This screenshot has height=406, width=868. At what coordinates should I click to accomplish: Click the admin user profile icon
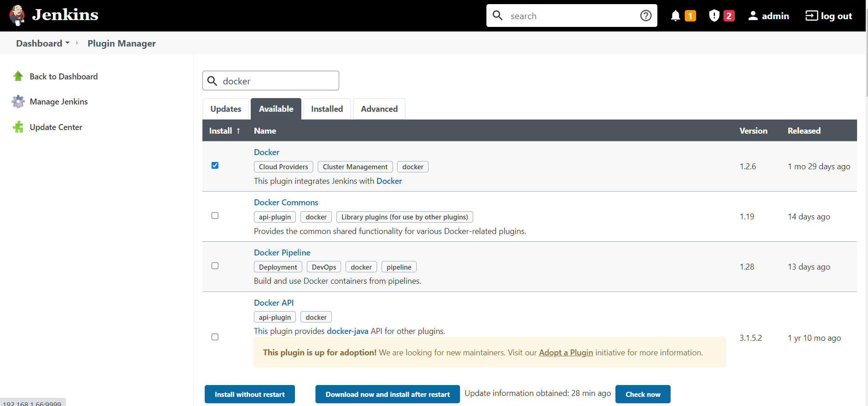pos(753,16)
